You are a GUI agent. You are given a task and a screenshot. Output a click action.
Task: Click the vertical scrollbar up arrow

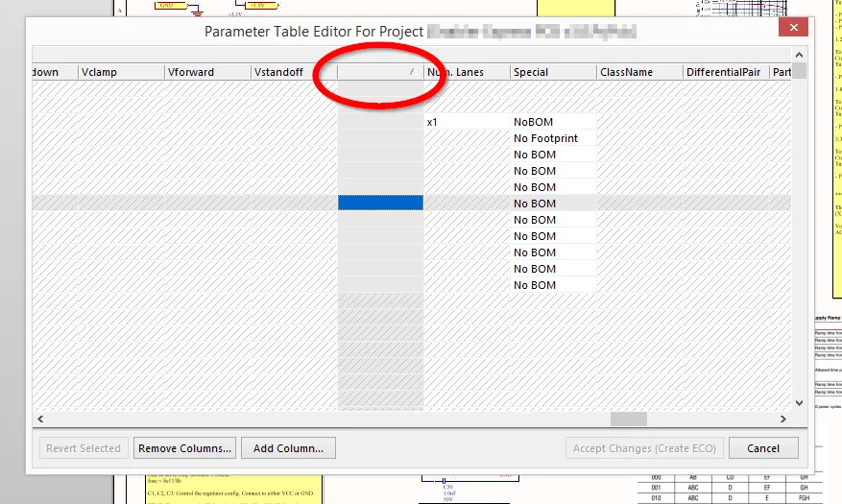point(800,53)
